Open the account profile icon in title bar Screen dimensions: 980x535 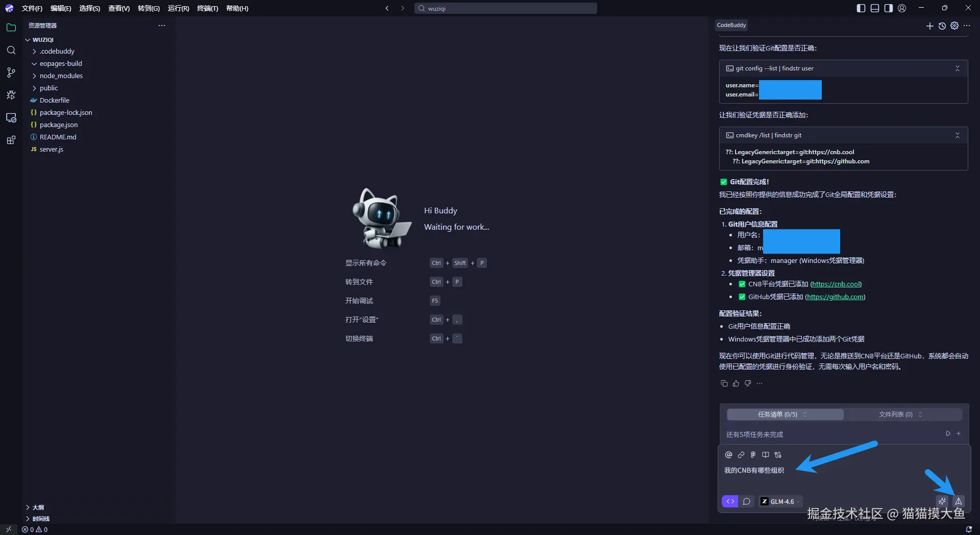tap(902, 8)
